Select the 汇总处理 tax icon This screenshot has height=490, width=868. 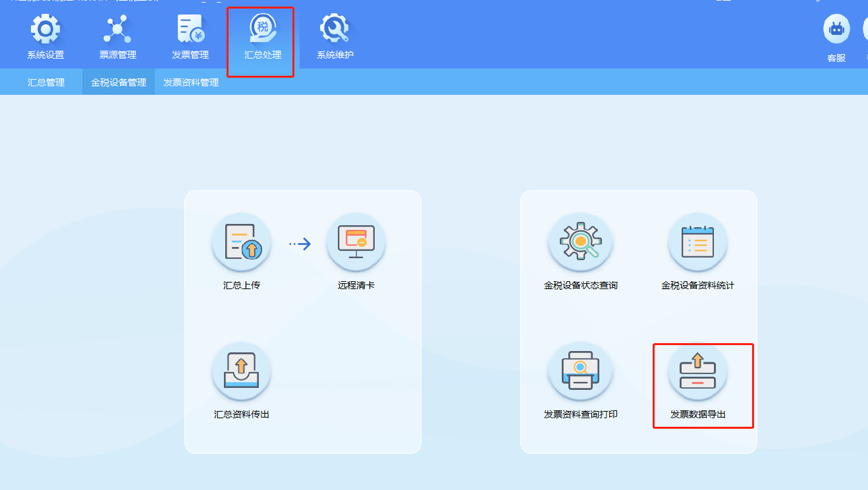[x=263, y=30]
